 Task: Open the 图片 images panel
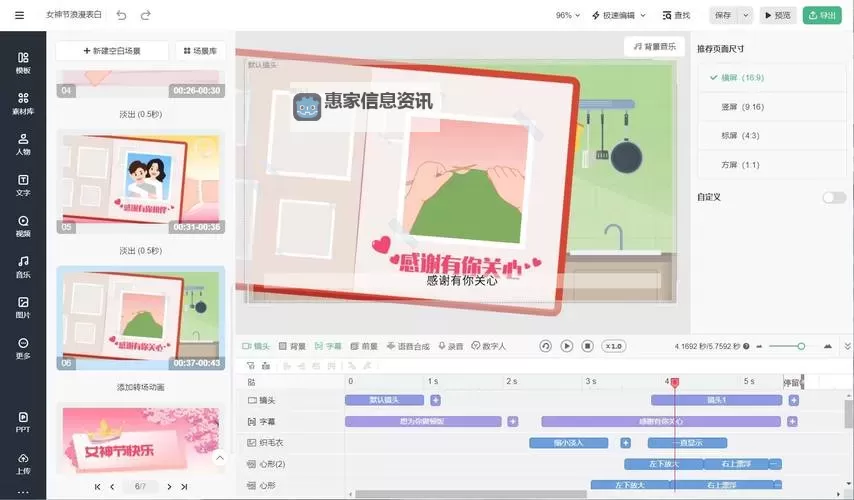(23, 308)
